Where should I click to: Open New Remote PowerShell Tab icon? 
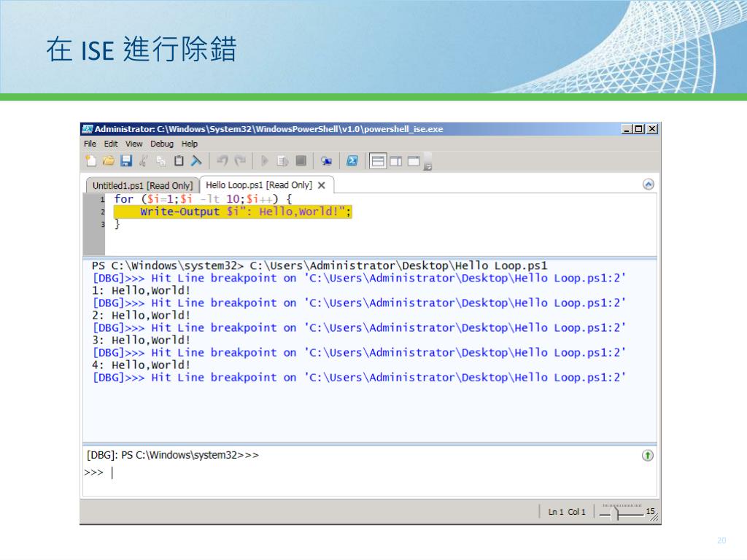point(326,161)
